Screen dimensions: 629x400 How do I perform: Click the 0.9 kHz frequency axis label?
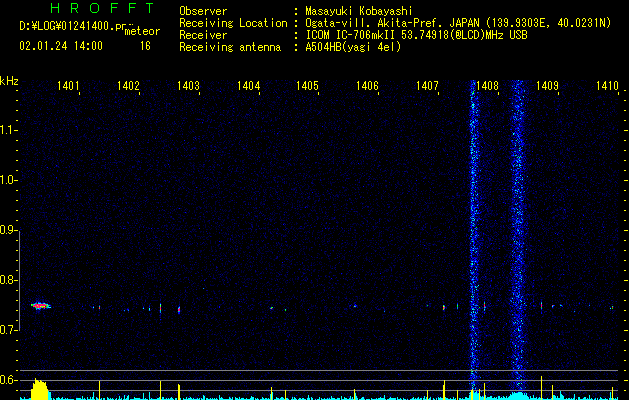pyautogui.click(x=8, y=230)
